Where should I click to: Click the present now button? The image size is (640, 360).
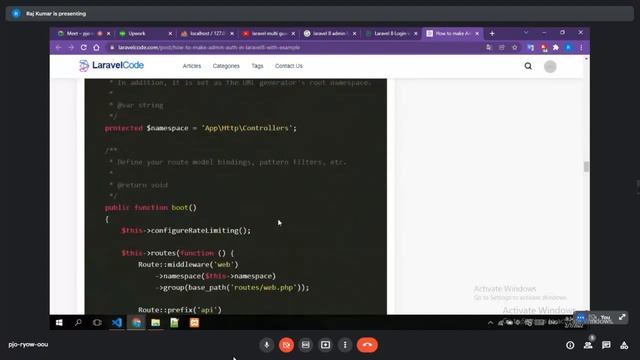point(325,345)
